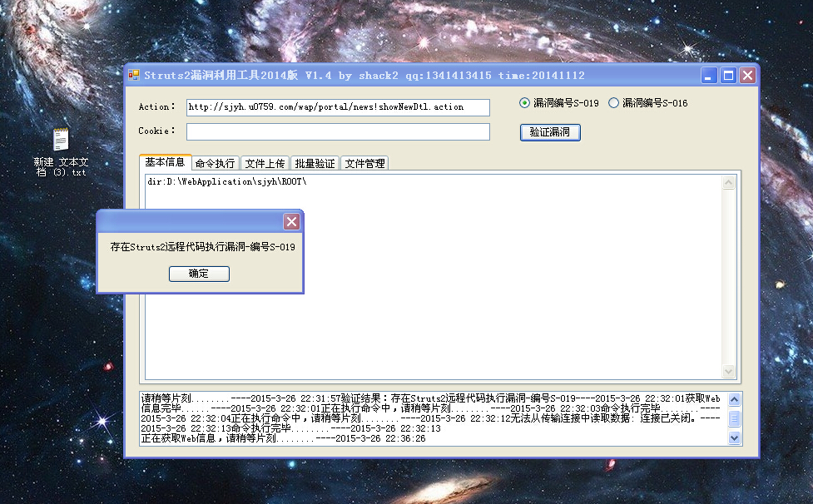Viewport: 813px width, 504px height.
Task: Open the 文件管理 tab
Action: click(364, 164)
